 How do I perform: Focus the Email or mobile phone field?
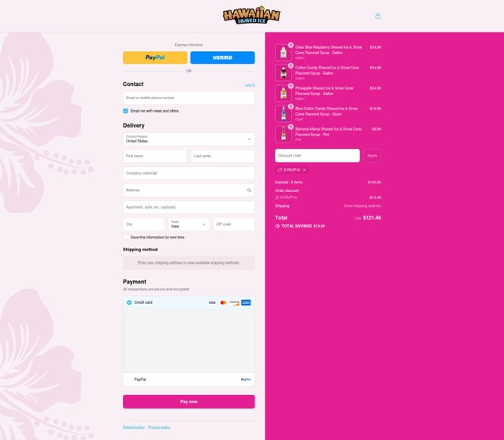(189, 98)
